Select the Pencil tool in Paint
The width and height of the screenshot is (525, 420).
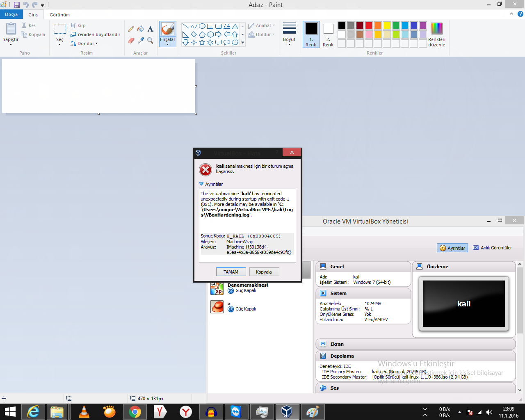tap(131, 29)
